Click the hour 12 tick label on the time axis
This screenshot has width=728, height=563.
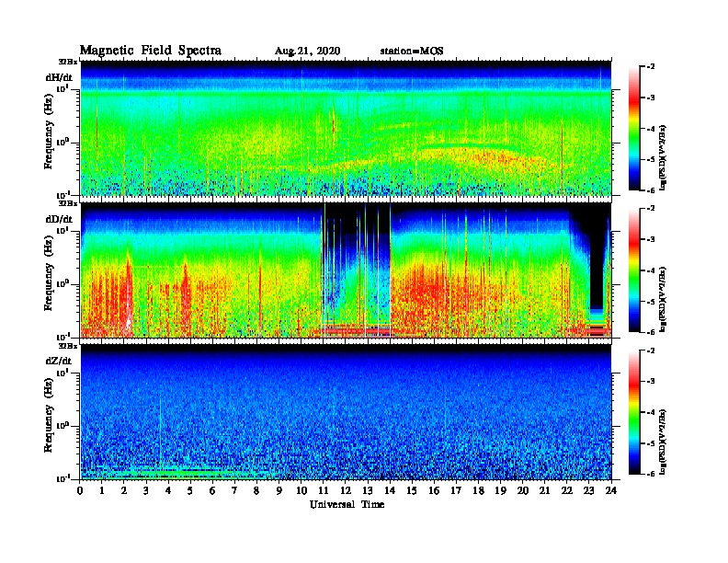(346, 490)
